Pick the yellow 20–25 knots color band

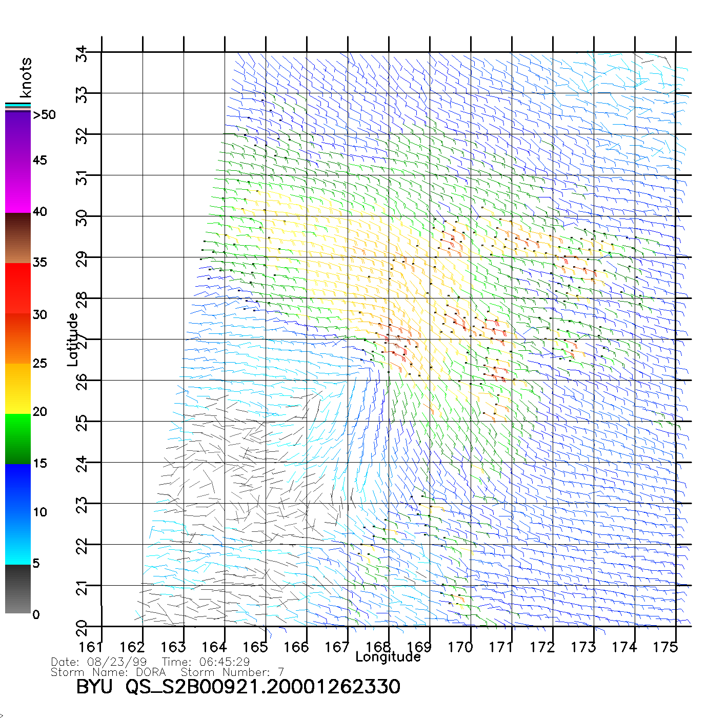tap(18, 389)
